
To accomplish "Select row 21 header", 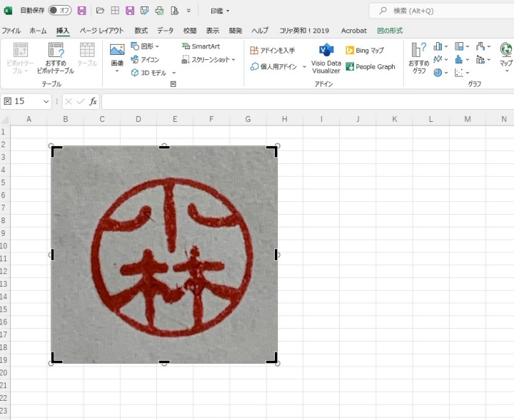I will coord(4,385).
